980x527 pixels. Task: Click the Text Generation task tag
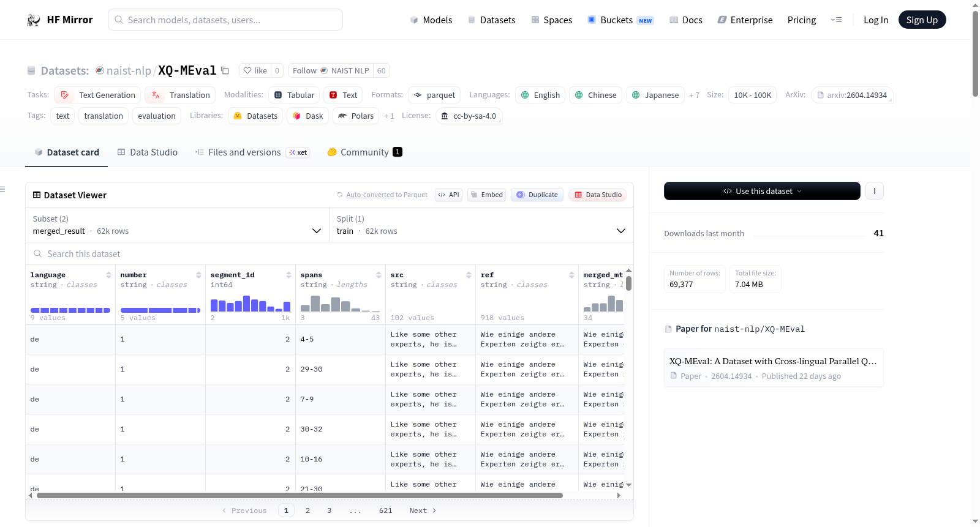tap(98, 95)
